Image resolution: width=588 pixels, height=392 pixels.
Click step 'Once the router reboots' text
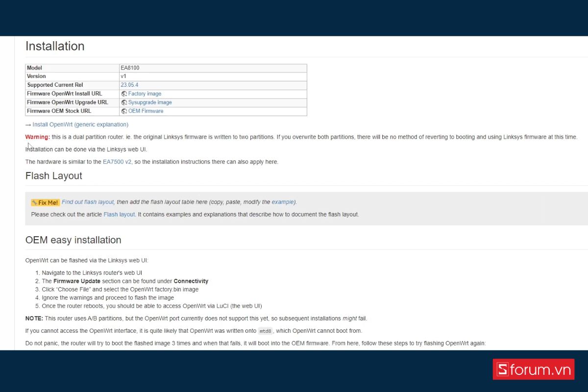point(152,306)
